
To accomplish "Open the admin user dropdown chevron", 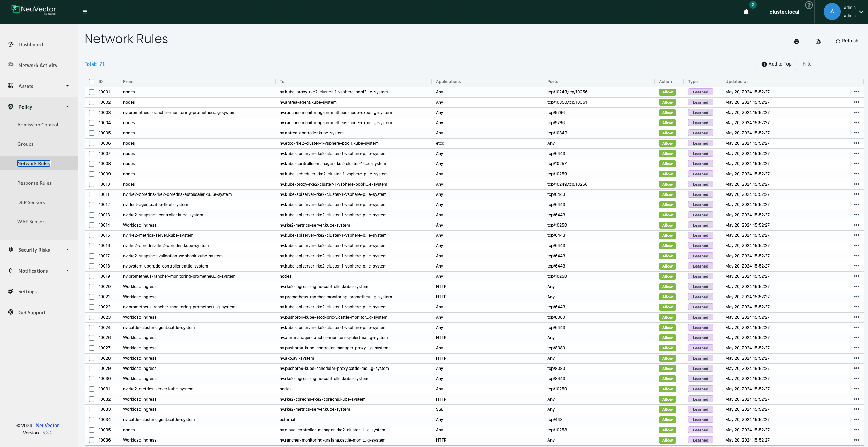I will 861,12.
